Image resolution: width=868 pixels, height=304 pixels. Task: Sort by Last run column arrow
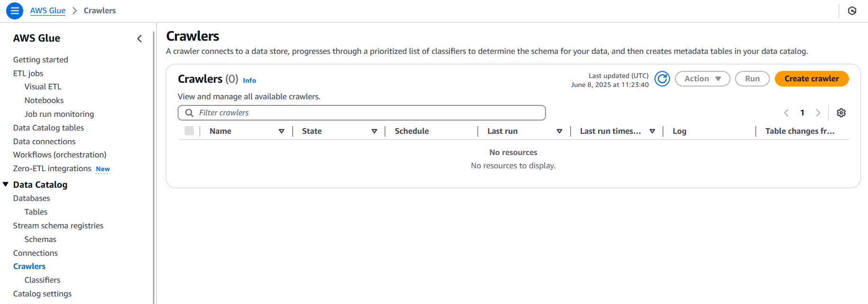(559, 131)
